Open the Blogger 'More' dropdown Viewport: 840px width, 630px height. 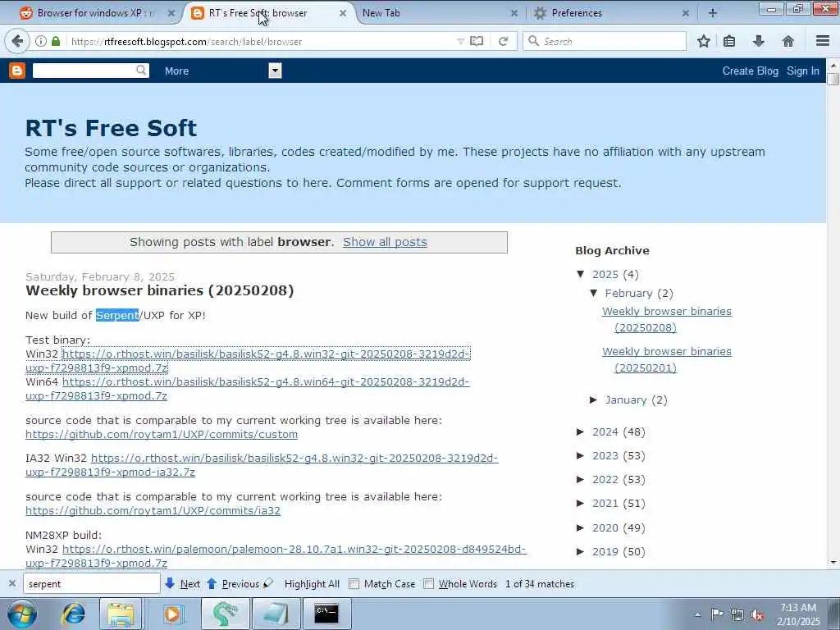pos(275,71)
